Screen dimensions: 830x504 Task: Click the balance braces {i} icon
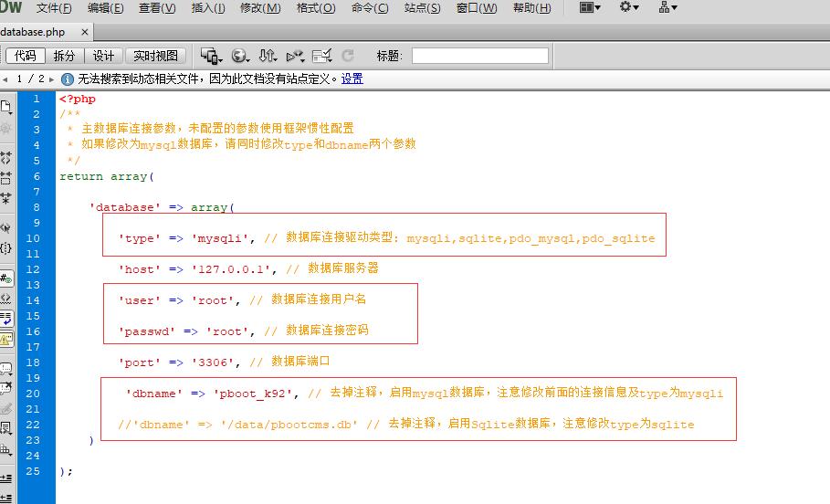coord(6,247)
